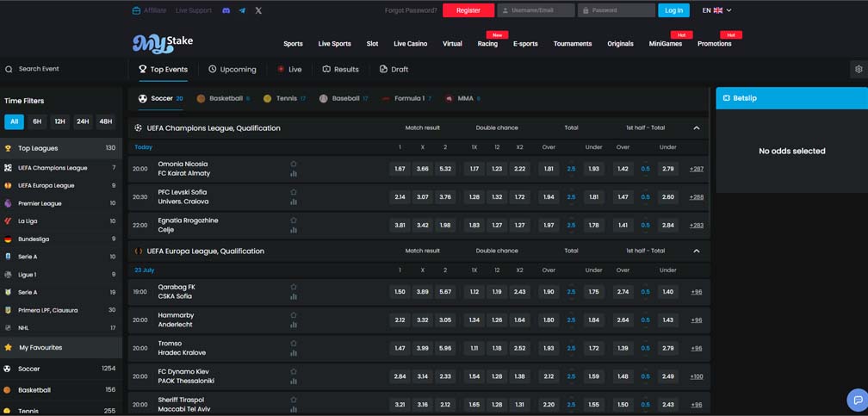The image size is (868, 416).
Task: Open Premier League in the sidebar
Action: click(61, 203)
